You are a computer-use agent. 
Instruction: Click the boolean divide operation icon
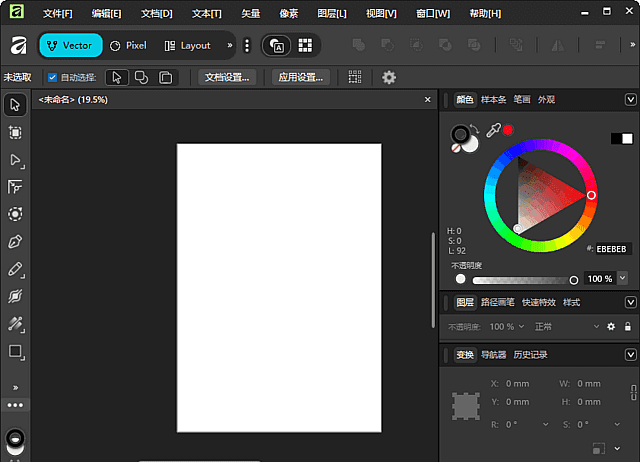pos(474,45)
